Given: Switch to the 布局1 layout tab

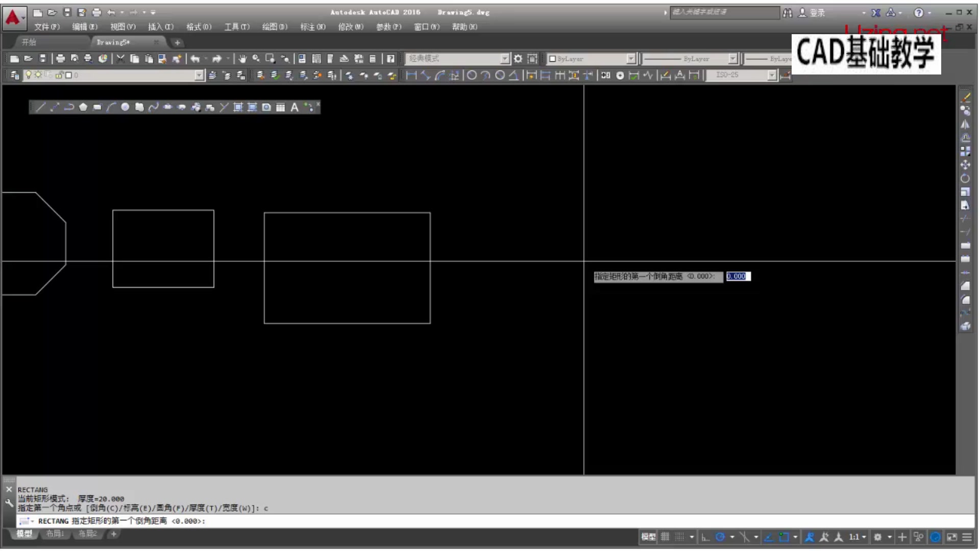Looking at the screenshot, I should pos(55,534).
